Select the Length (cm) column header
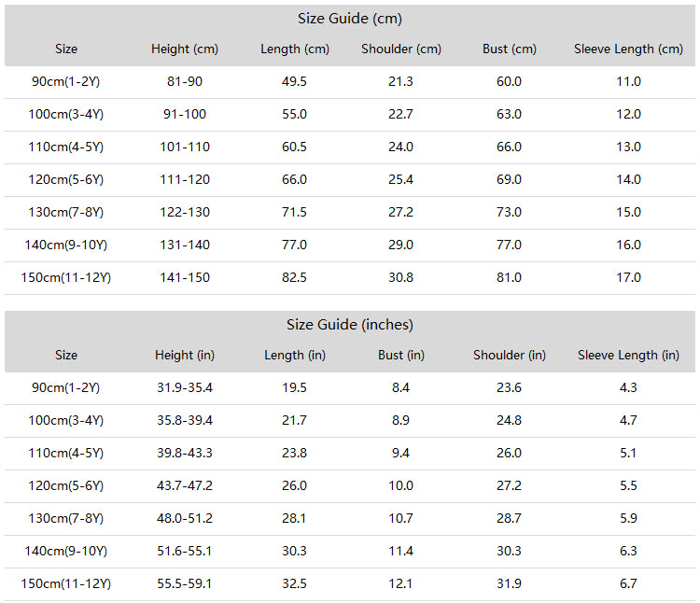Screen dimensions: 700x603 (x=295, y=49)
